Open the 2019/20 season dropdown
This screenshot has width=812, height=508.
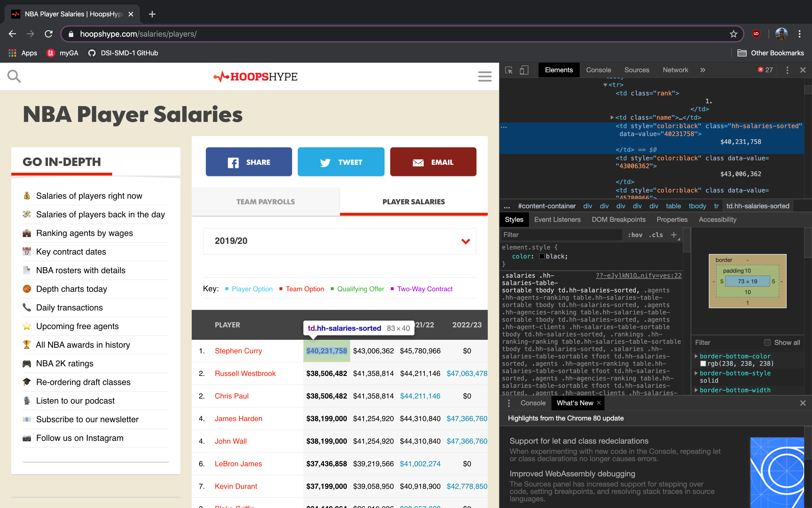point(339,241)
